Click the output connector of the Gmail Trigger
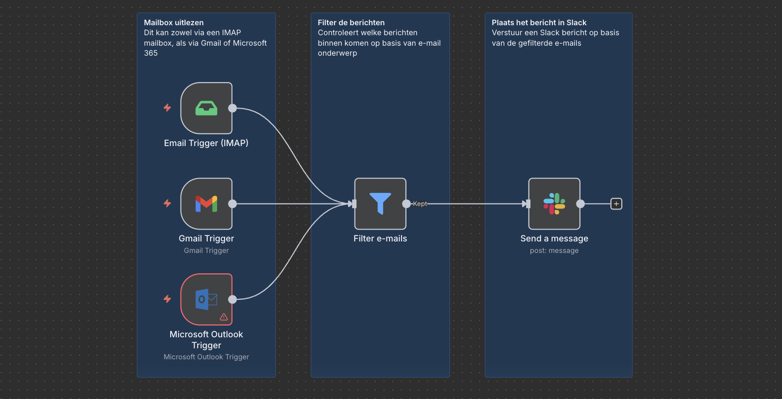The width and height of the screenshot is (782, 399). click(x=232, y=203)
